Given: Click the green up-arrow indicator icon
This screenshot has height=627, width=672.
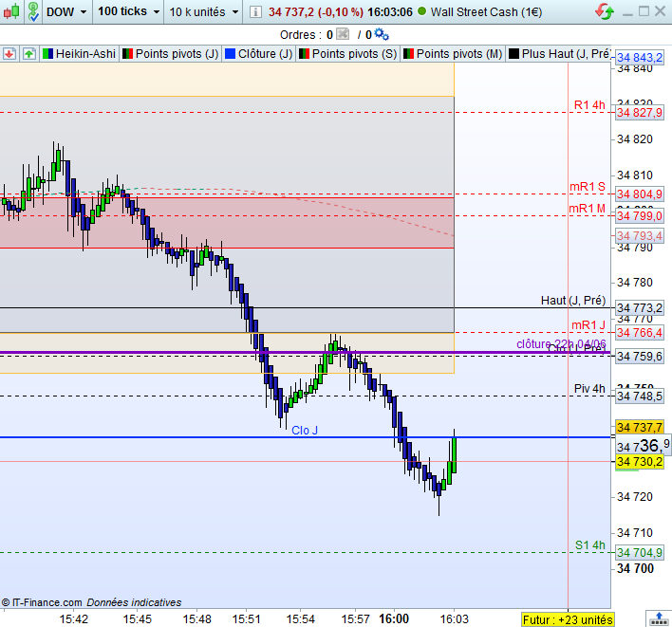Looking at the screenshot, I should (x=28, y=54).
